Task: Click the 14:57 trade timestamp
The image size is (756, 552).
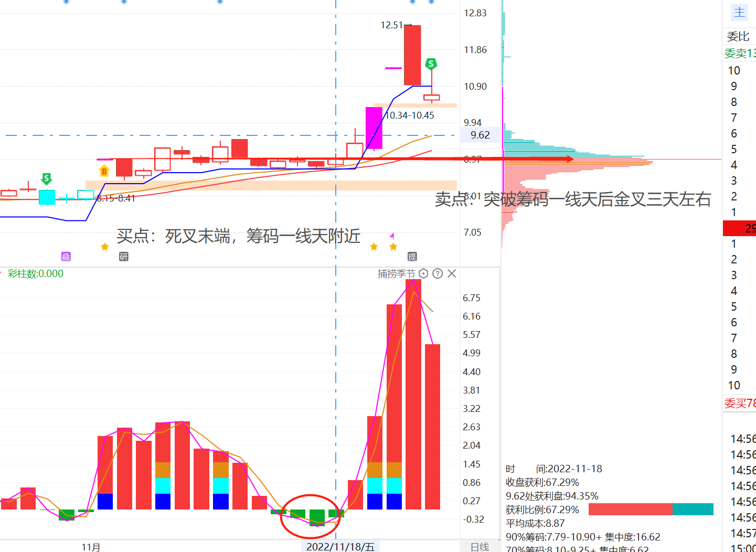Action: (743, 533)
